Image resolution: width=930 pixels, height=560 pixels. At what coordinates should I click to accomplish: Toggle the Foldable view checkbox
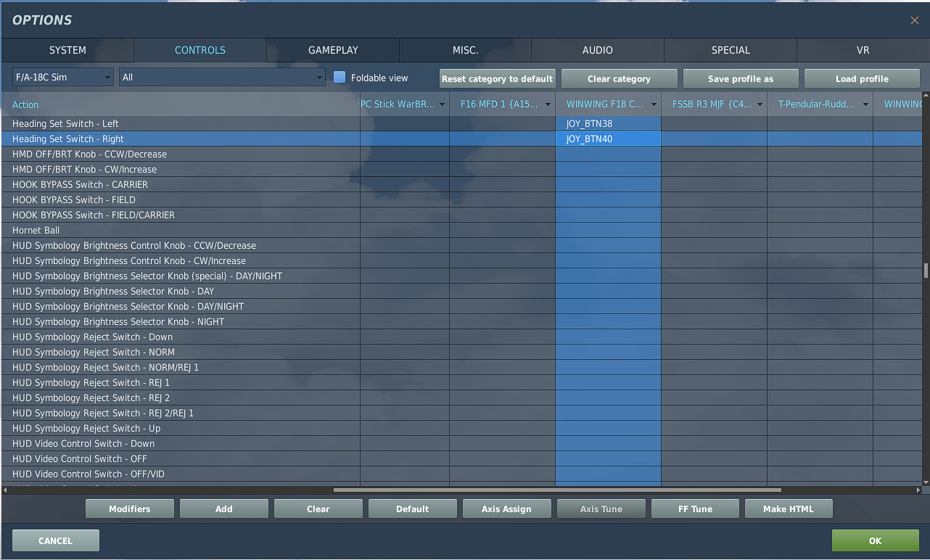coord(340,77)
